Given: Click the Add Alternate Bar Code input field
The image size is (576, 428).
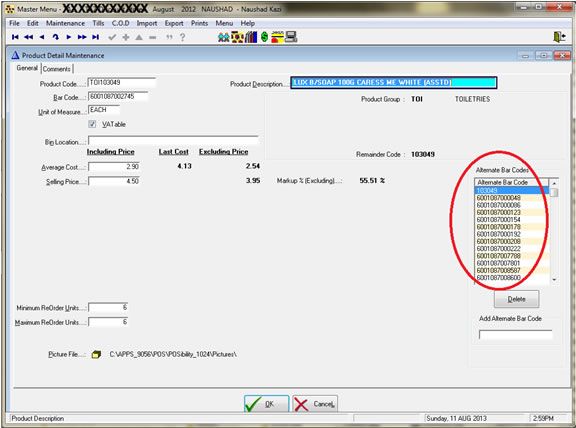Looking at the screenshot, I should pyautogui.click(x=515, y=335).
